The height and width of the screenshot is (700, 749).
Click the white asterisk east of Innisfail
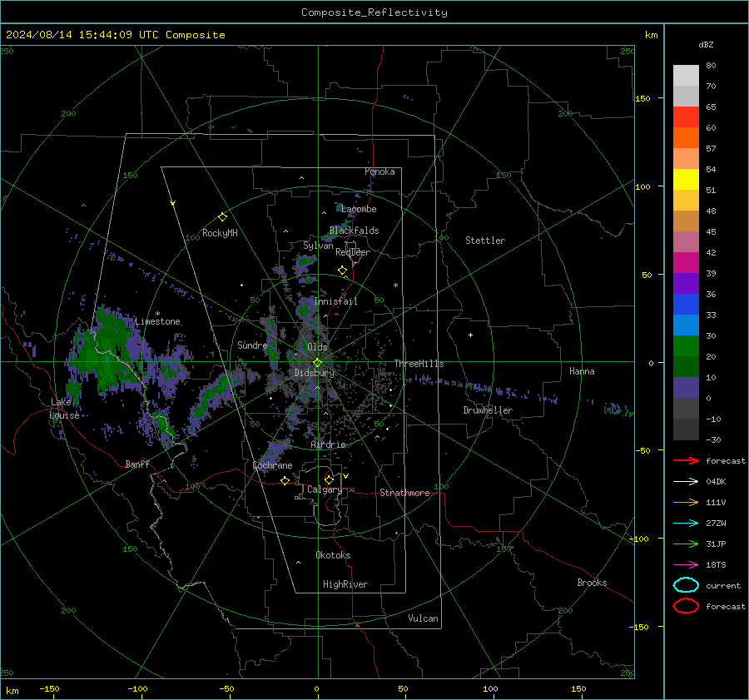(x=395, y=285)
